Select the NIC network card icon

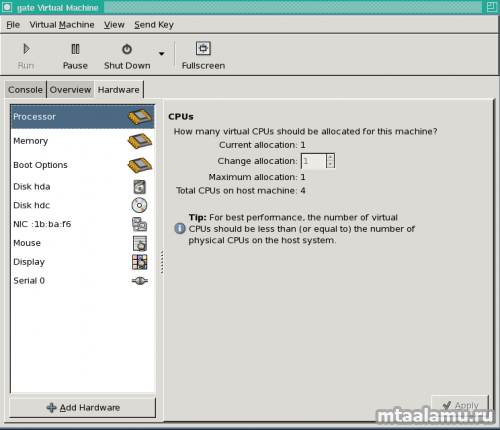139,224
